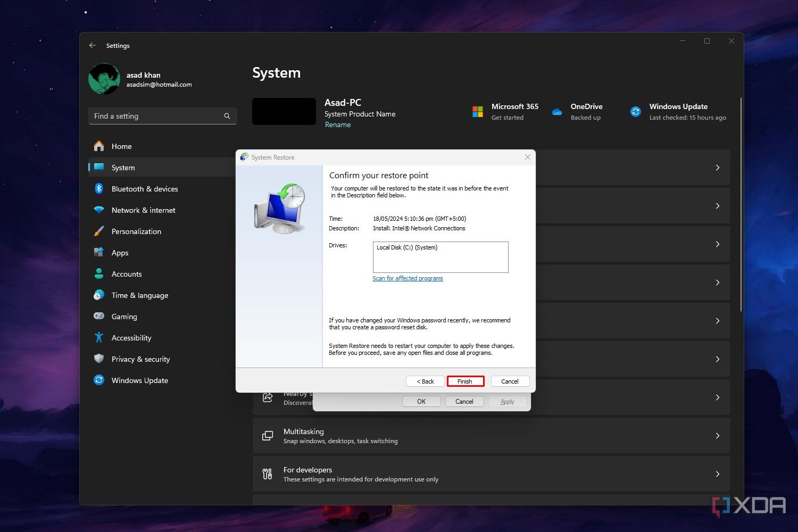Image resolution: width=798 pixels, height=532 pixels.
Task: Open the Bluetooth & devices settings page
Action: coord(162,188)
